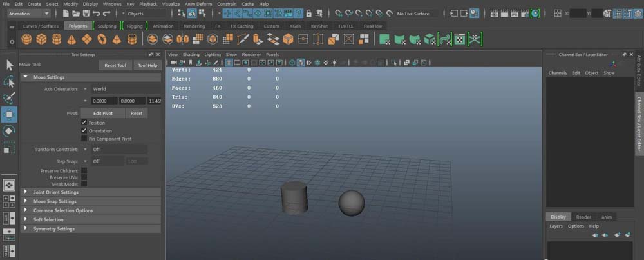644x260 pixels.
Task: Click the Open Scene folder icon
Action: pyautogui.click(x=76, y=14)
